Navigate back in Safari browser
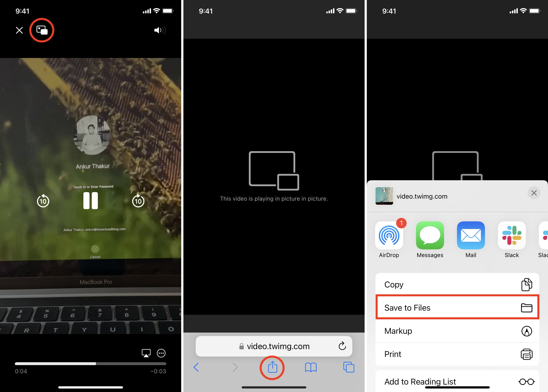This screenshot has height=392, width=548. pyautogui.click(x=198, y=367)
